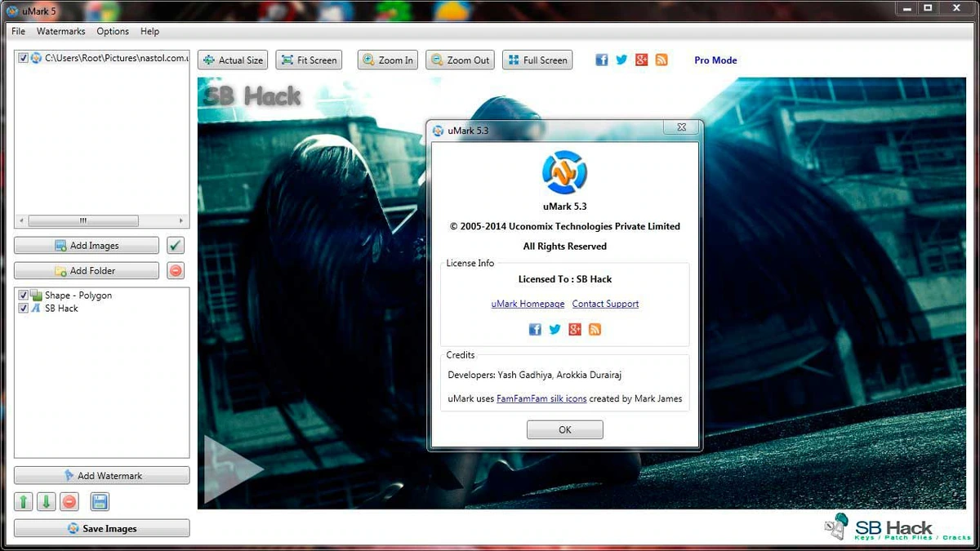Image resolution: width=980 pixels, height=551 pixels.
Task: Click the Add Images button
Action: coord(87,246)
